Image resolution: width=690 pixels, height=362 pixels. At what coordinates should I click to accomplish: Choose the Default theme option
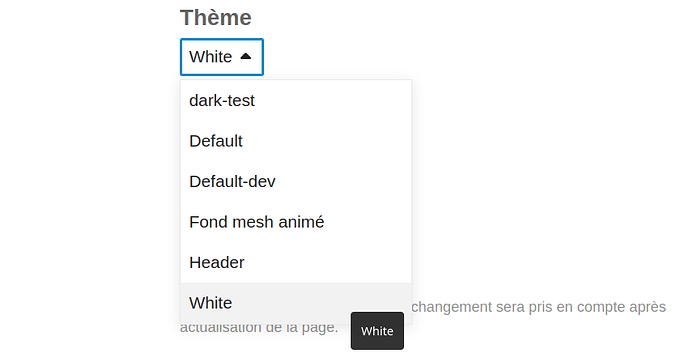296,141
